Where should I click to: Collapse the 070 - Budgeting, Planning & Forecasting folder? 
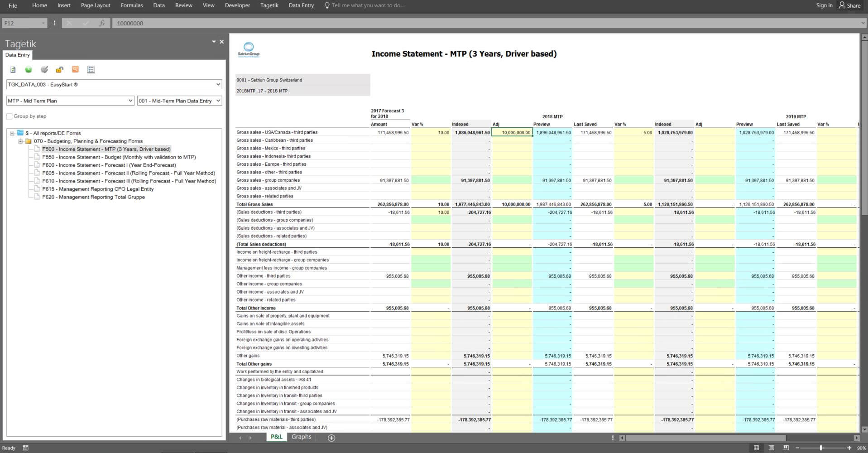(x=20, y=141)
